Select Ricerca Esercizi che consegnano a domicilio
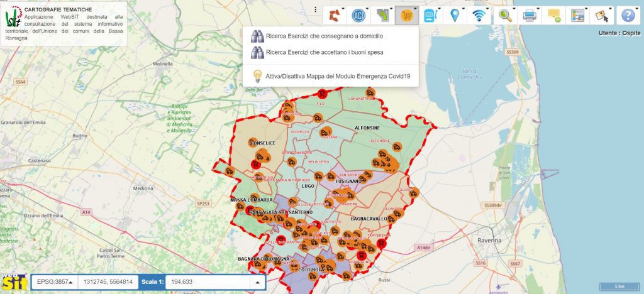This screenshot has height=294, width=644. coord(324,36)
